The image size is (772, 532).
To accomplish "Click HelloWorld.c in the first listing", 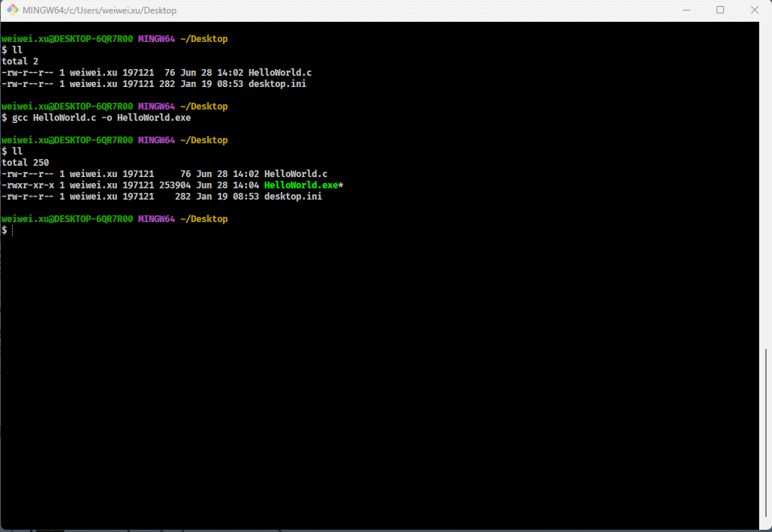I will click(x=279, y=73).
